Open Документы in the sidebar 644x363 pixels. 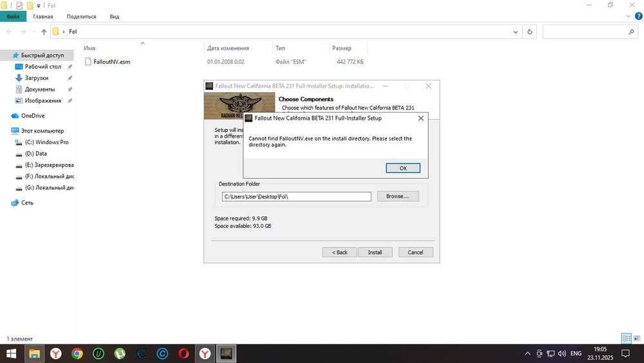(x=39, y=89)
